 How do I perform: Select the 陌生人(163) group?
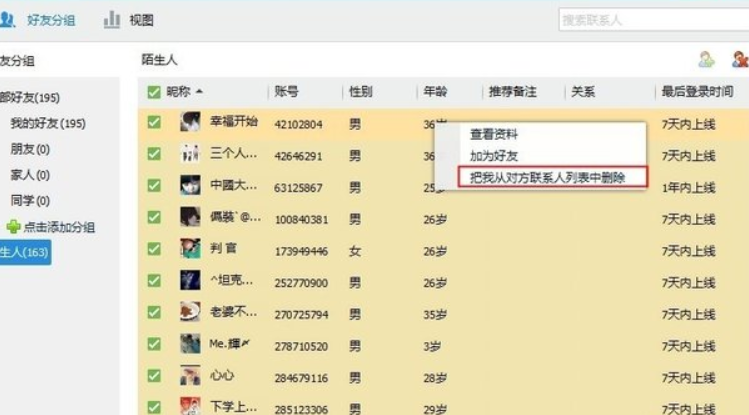[25, 252]
